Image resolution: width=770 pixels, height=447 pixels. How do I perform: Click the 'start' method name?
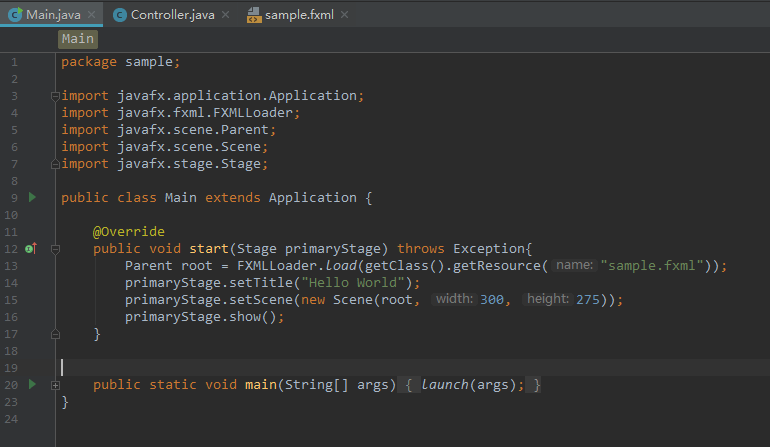point(209,249)
